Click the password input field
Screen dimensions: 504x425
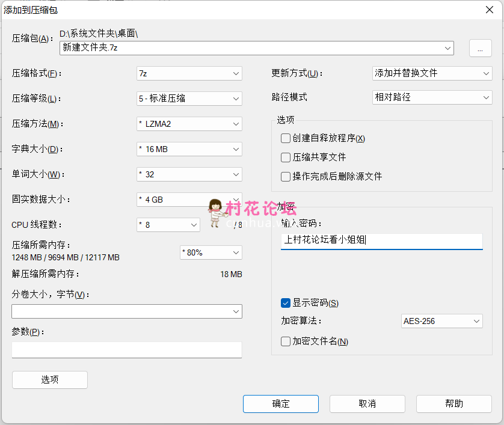click(381, 241)
